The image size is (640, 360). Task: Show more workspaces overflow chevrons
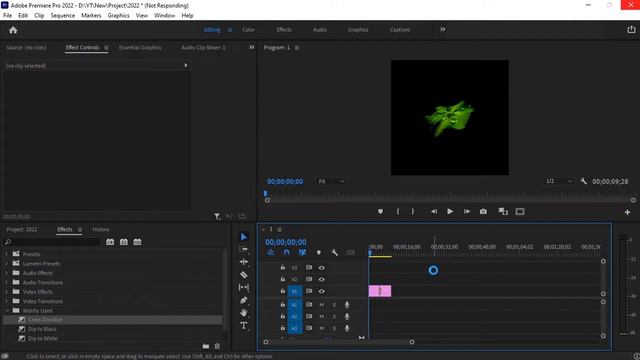click(443, 29)
